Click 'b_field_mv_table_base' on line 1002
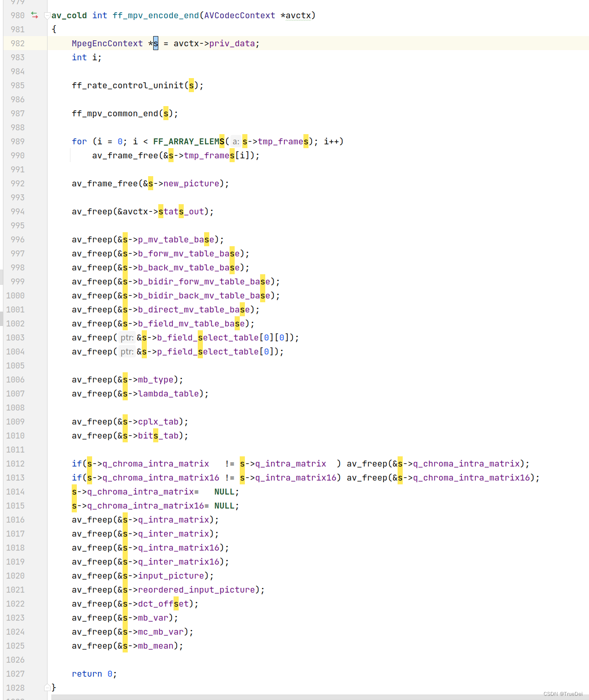 [191, 323]
